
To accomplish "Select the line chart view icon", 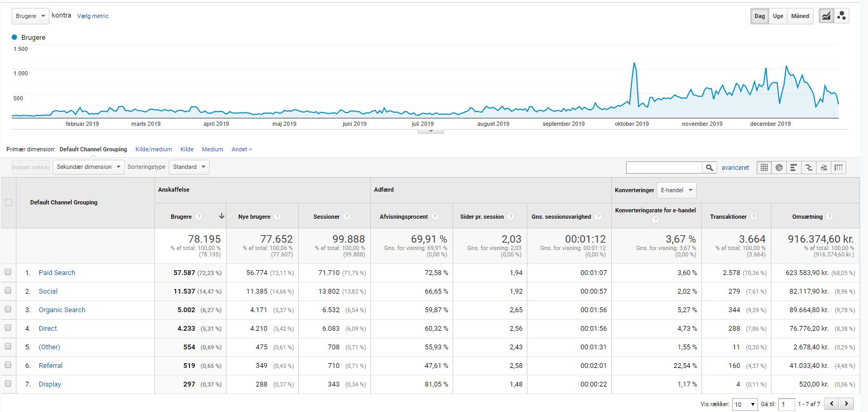I will coord(827,16).
